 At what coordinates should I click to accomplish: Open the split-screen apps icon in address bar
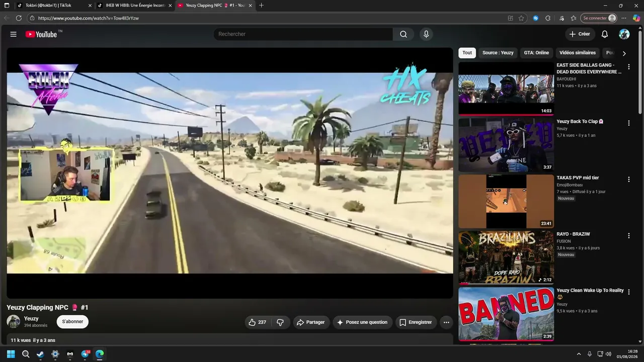(x=510, y=18)
